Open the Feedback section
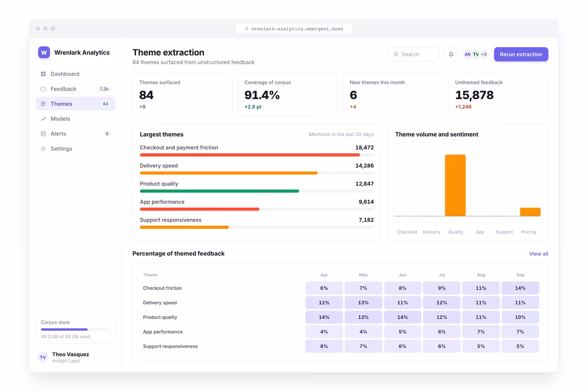Image resolution: width=588 pixels, height=392 pixels. tap(75, 89)
